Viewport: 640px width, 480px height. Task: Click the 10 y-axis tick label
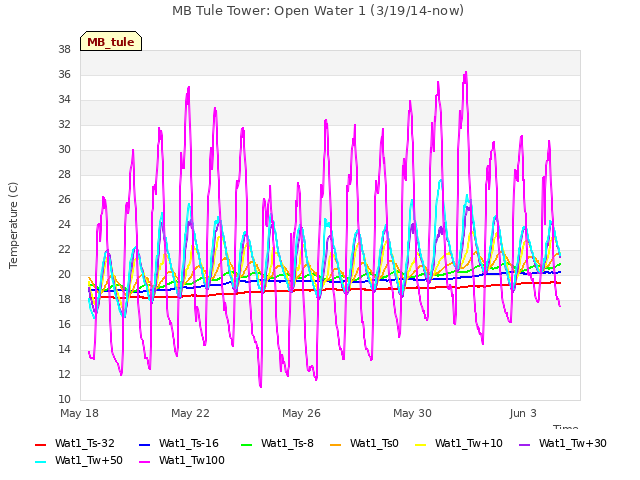64,399
